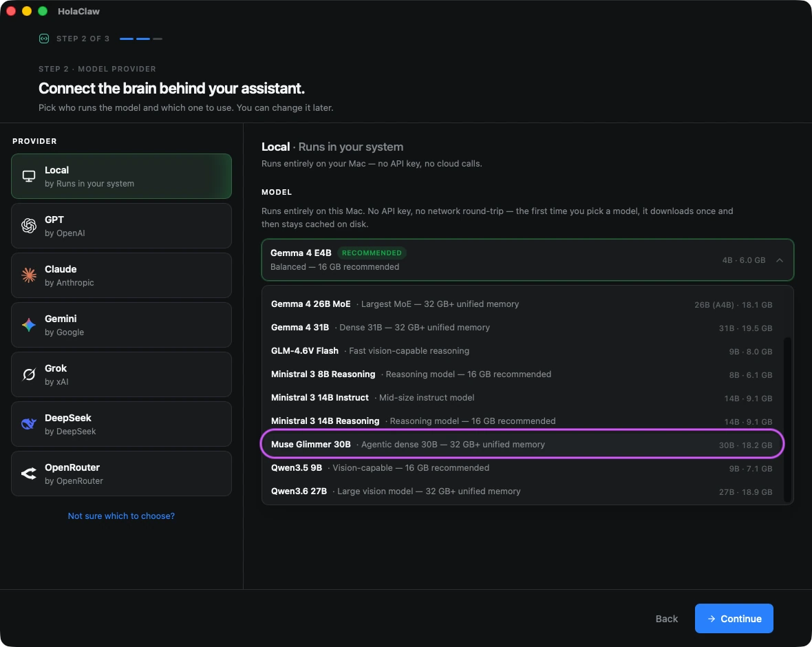
Task: Click the arrow icon in Continue button
Action: [712, 619]
